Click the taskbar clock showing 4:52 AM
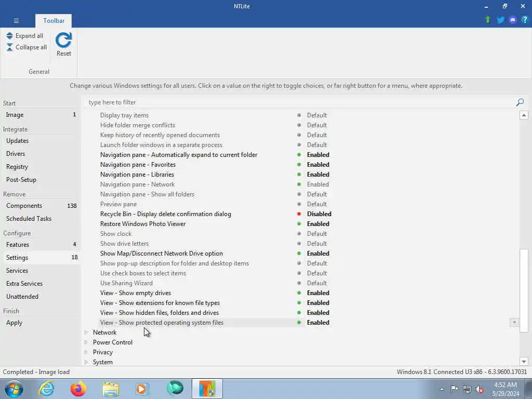Screen dimensions: 532x399 pos(506,389)
